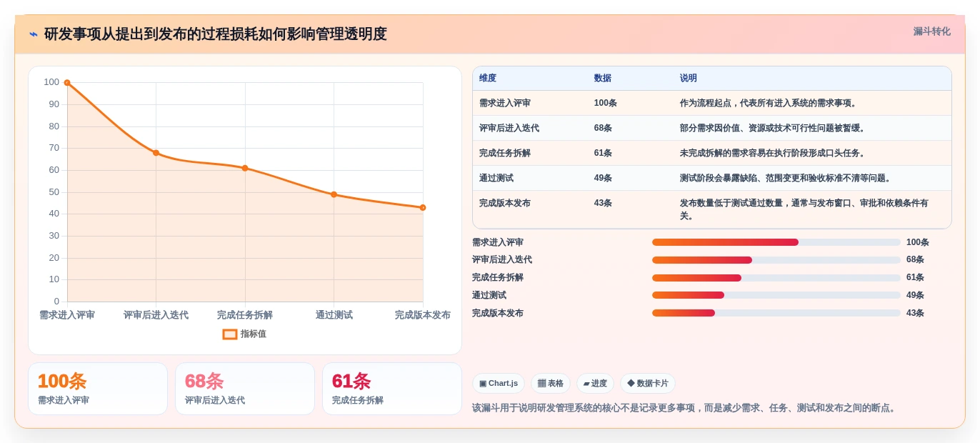
Task: Select chart data point for 评审后进入迭代
Action: [x=156, y=153]
